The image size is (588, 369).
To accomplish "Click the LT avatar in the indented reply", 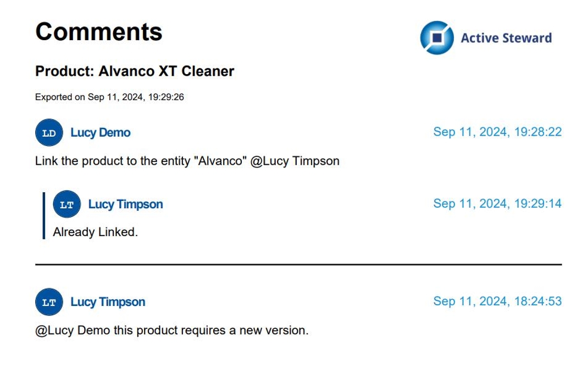I will point(66,204).
